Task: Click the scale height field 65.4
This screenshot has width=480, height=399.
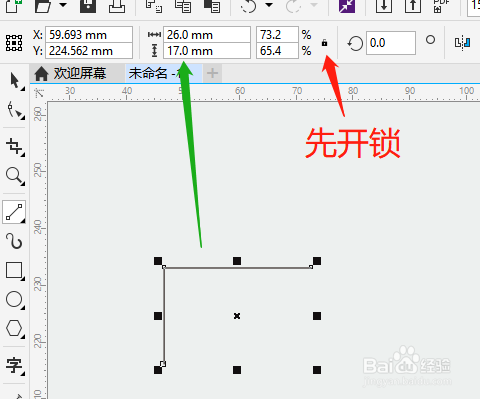Action: tap(277, 51)
